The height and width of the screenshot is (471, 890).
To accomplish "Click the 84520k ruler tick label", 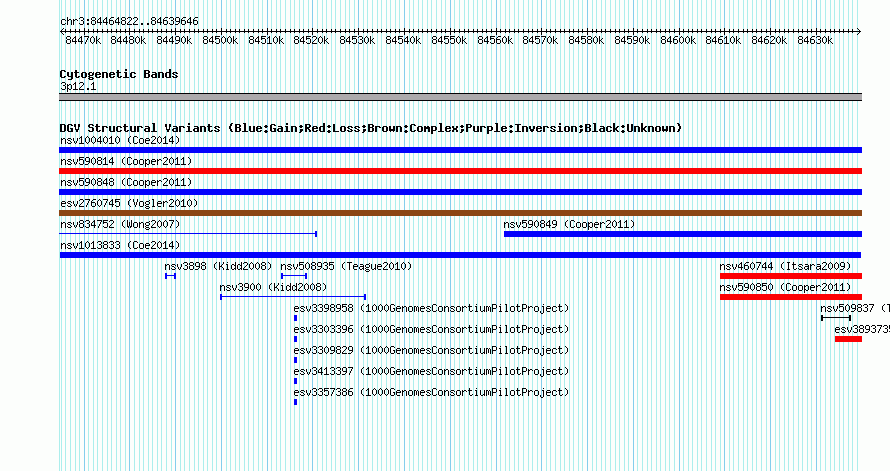I will tap(311, 40).
